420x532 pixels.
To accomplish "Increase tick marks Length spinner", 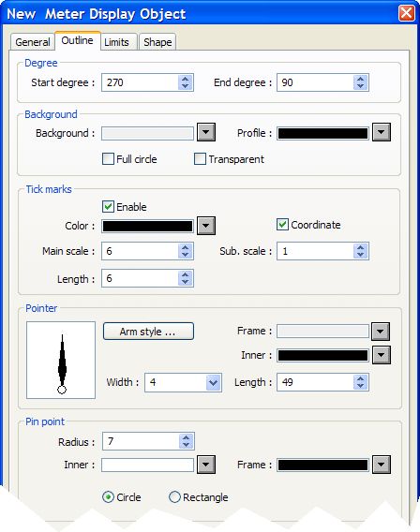I will pyautogui.click(x=185, y=275).
